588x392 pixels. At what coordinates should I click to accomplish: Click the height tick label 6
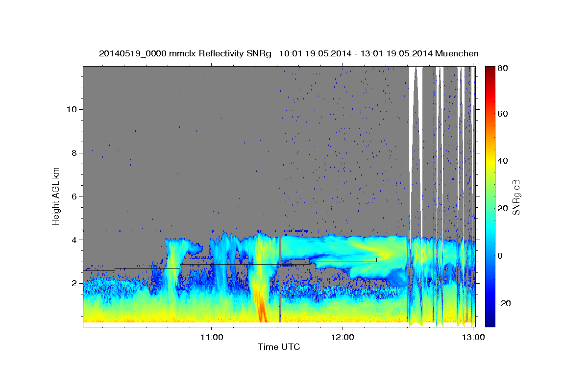pyautogui.click(x=73, y=196)
